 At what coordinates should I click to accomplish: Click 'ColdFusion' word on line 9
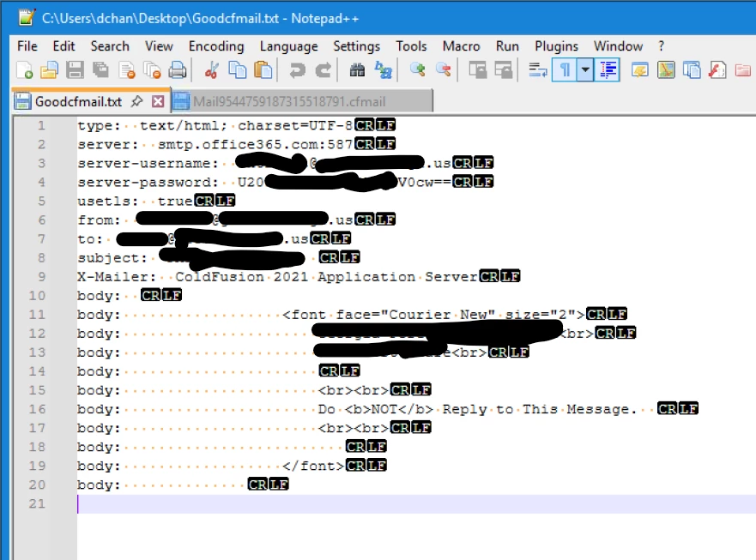[220, 277]
